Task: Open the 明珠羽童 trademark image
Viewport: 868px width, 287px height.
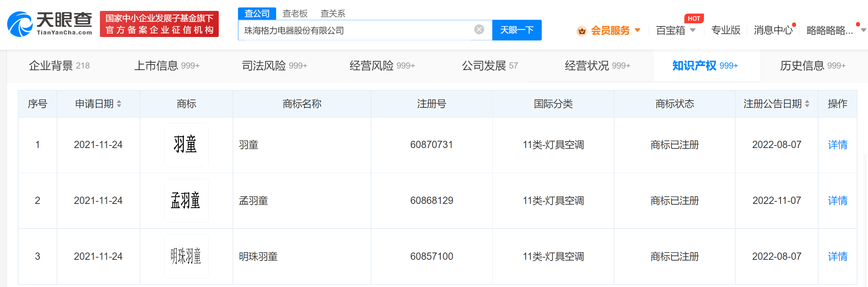Action: pos(186,257)
